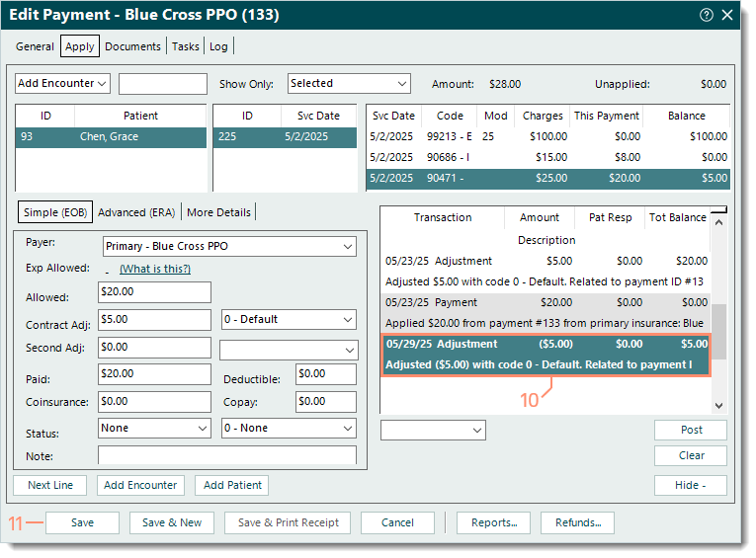Screen dimensions: 756x558
Task: Click the Note text field
Action: pyautogui.click(x=227, y=455)
